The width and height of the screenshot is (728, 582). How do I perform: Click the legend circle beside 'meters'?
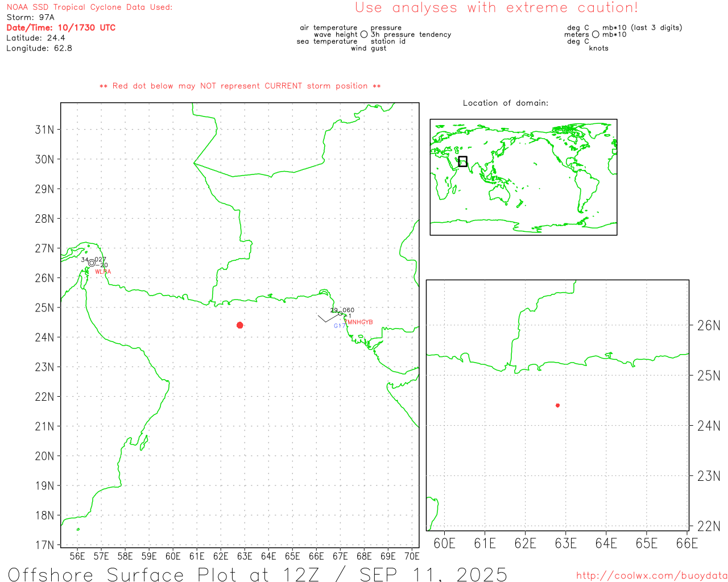595,34
